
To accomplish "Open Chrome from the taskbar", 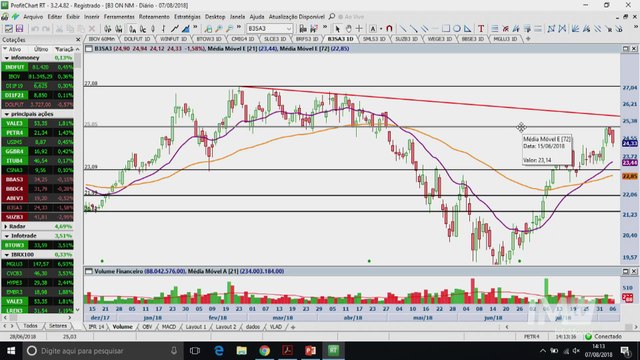I will [x=264, y=351].
